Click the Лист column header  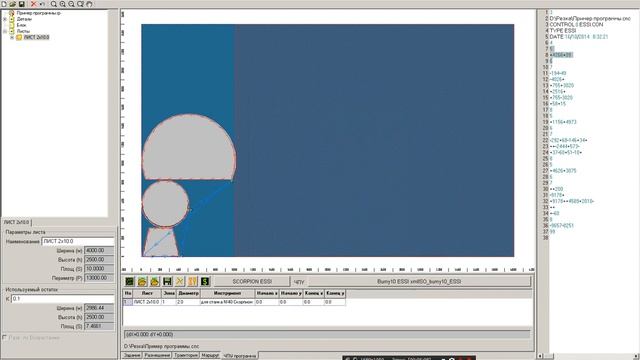pyautogui.click(x=147, y=293)
